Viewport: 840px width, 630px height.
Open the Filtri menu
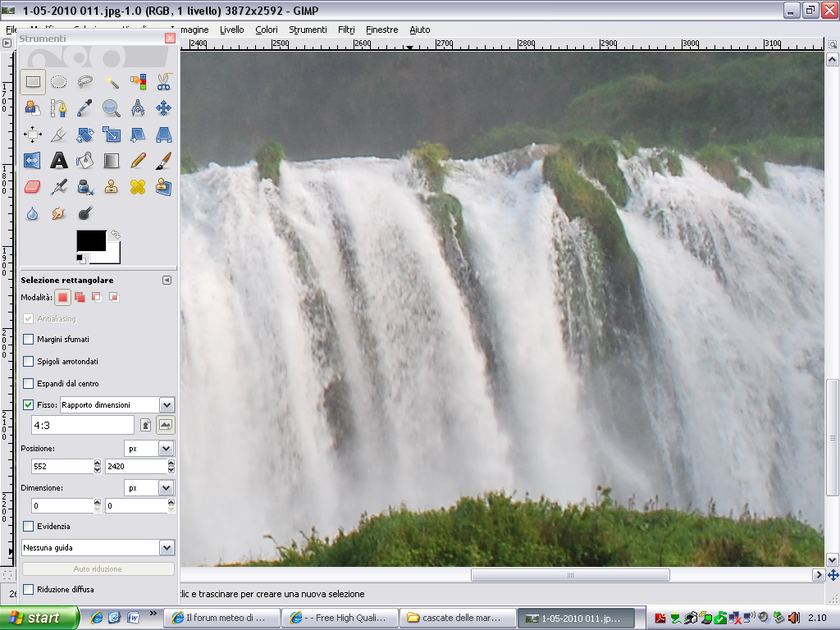point(346,30)
